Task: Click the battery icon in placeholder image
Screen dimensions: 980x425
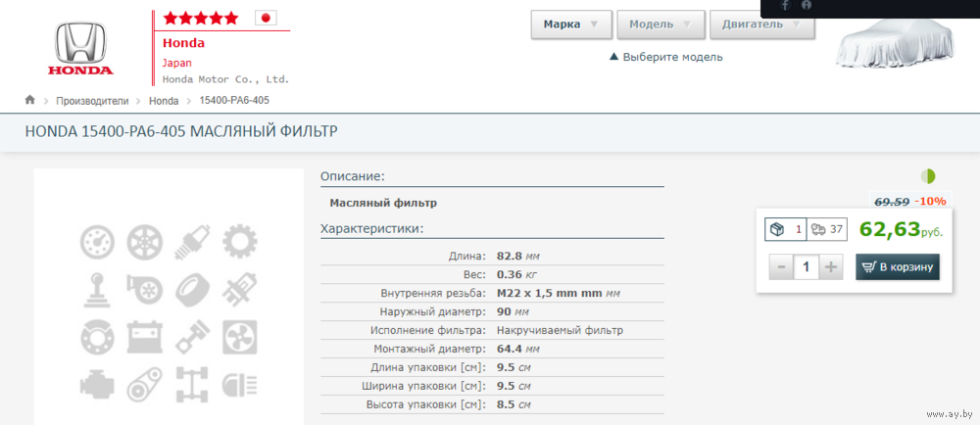Action: 145,337
